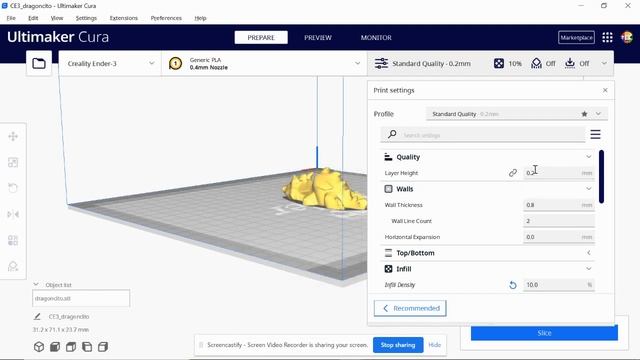Click the Marketplace button
The image size is (640, 360).
coord(576,38)
